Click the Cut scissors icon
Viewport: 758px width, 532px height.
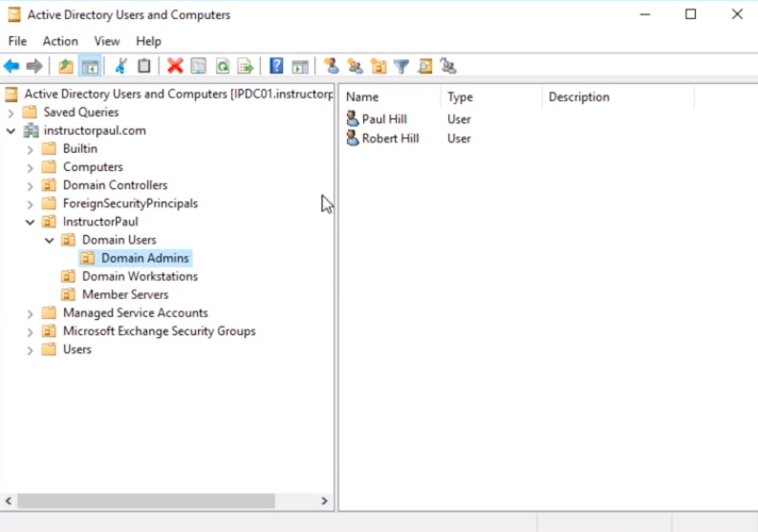point(121,66)
